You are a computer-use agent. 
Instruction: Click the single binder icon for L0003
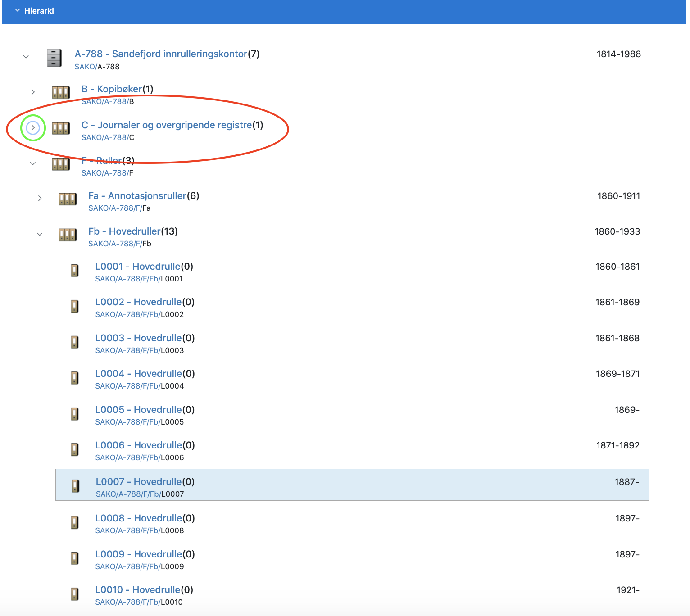75,342
